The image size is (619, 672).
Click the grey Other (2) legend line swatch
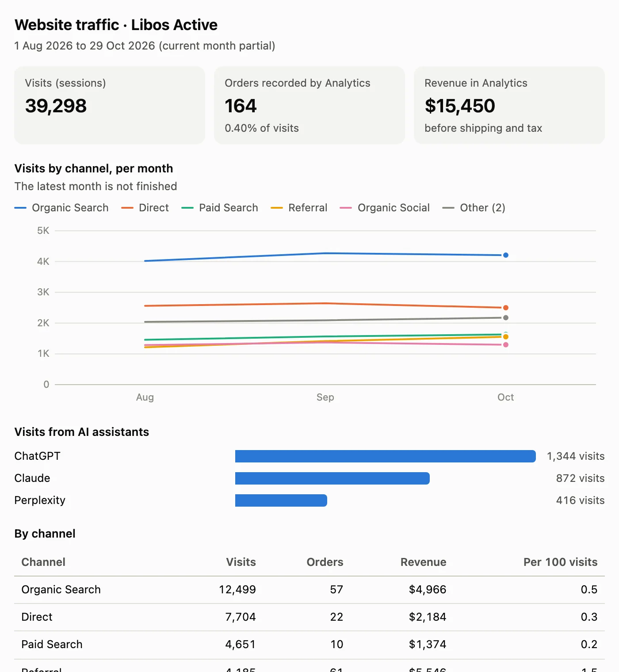point(448,208)
